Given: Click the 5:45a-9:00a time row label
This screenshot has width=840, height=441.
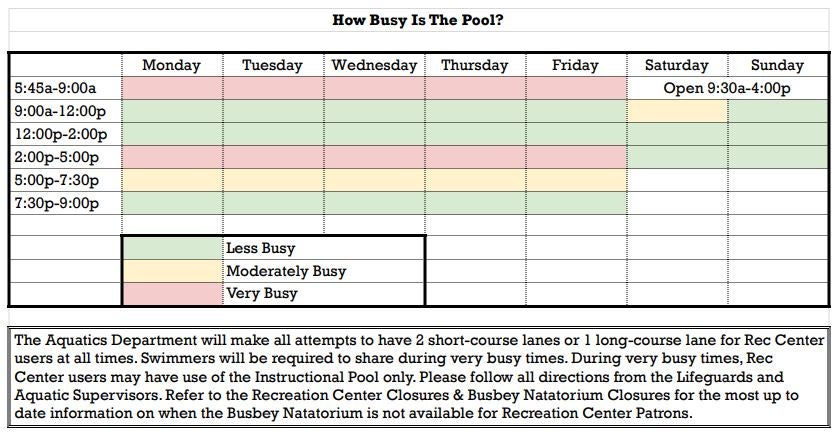Looking at the screenshot, I should [55, 88].
